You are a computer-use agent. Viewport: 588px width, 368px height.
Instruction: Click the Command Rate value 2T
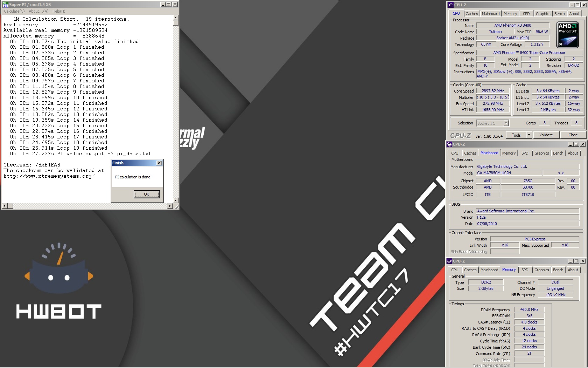(529, 353)
